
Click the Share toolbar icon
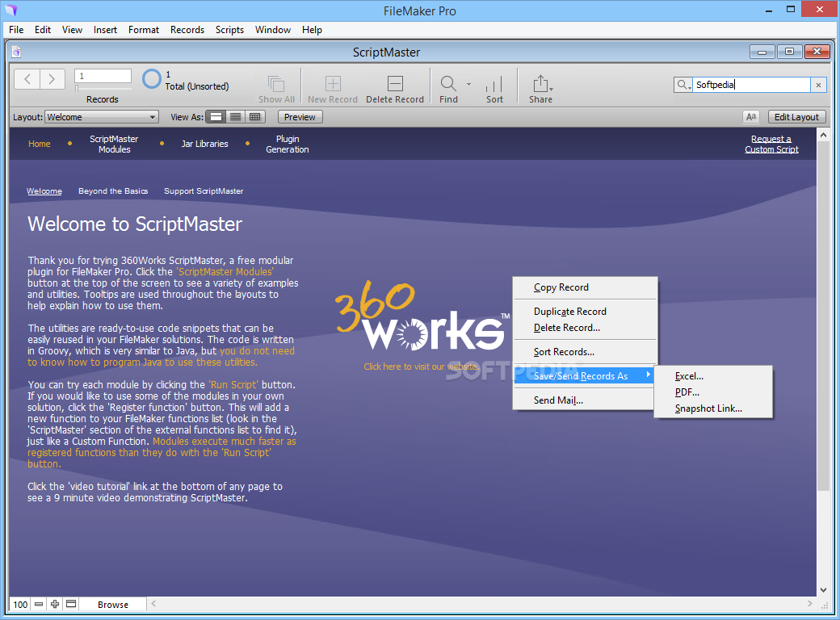(x=540, y=83)
